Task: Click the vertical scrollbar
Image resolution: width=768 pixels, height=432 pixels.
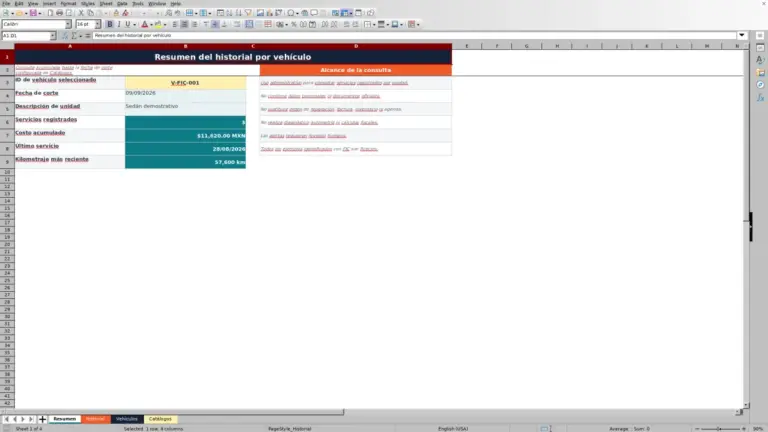Action: 746,225
